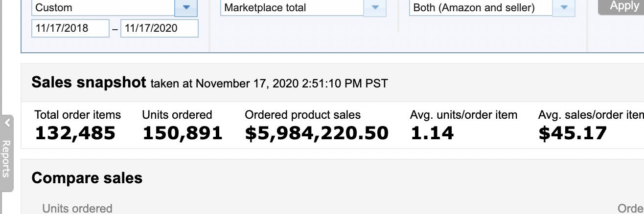
Task: Select the Avg. units/order item value 1.14
Action: (x=432, y=133)
